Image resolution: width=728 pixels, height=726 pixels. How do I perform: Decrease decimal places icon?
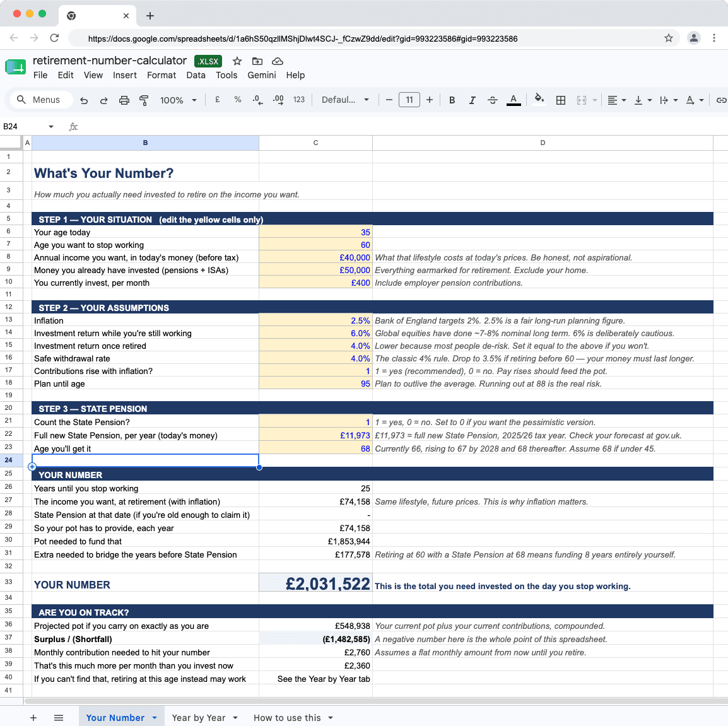(x=257, y=100)
